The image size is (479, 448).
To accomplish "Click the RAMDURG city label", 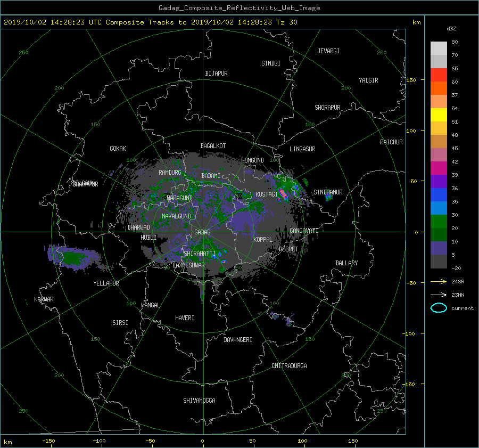I will coord(170,173).
